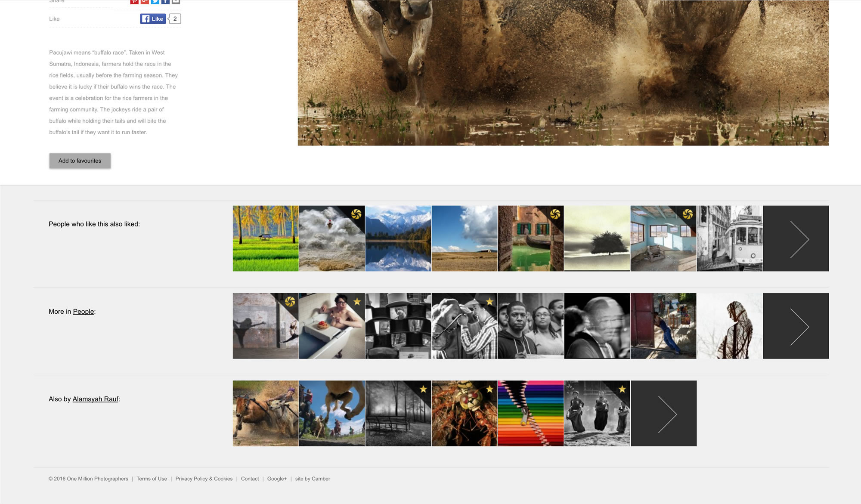Open the Venice green canal thumbnail
861x504 pixels.
530,238
